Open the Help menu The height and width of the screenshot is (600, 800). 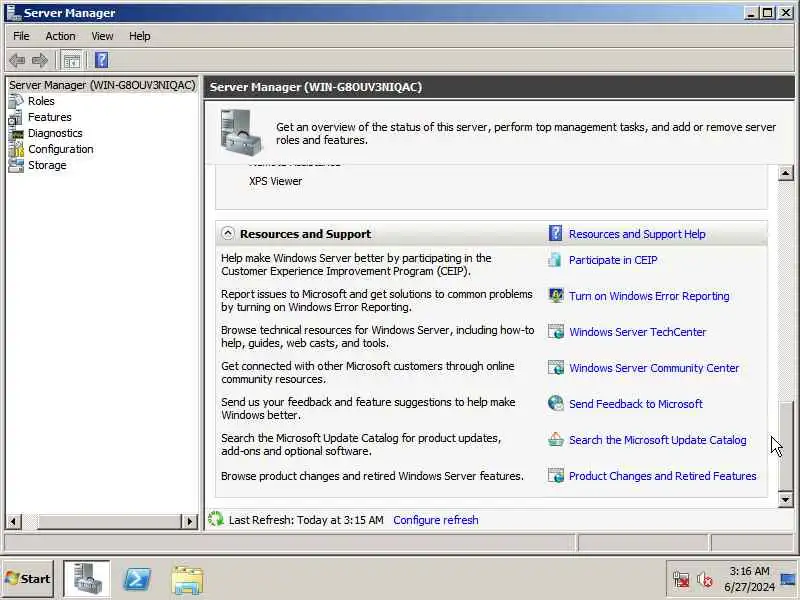tap(139, 36)
